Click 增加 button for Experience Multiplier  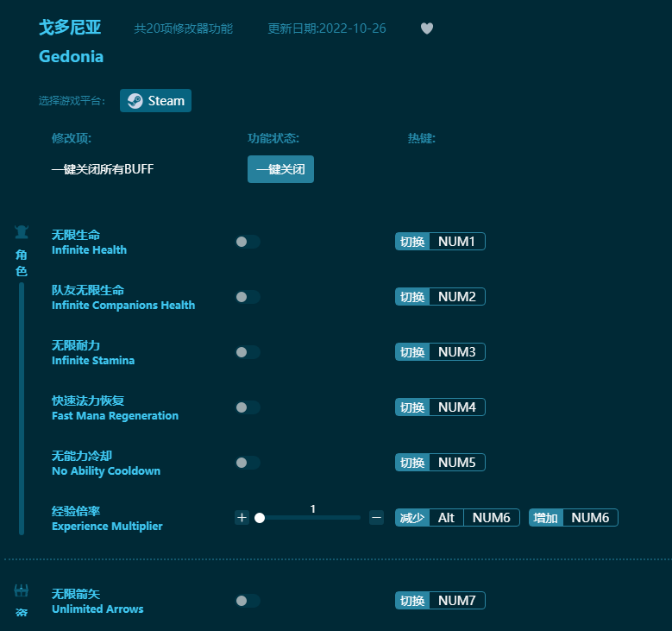(x=545, y=518)
